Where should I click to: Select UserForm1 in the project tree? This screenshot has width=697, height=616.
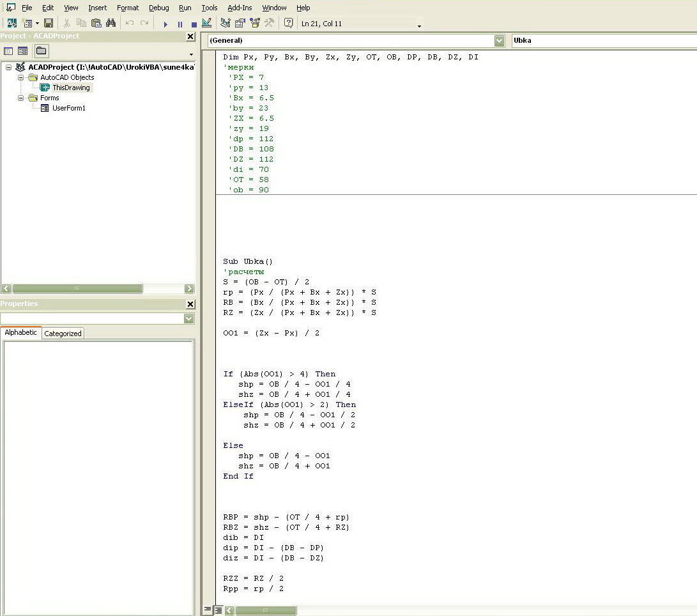[x=68, y=108]
